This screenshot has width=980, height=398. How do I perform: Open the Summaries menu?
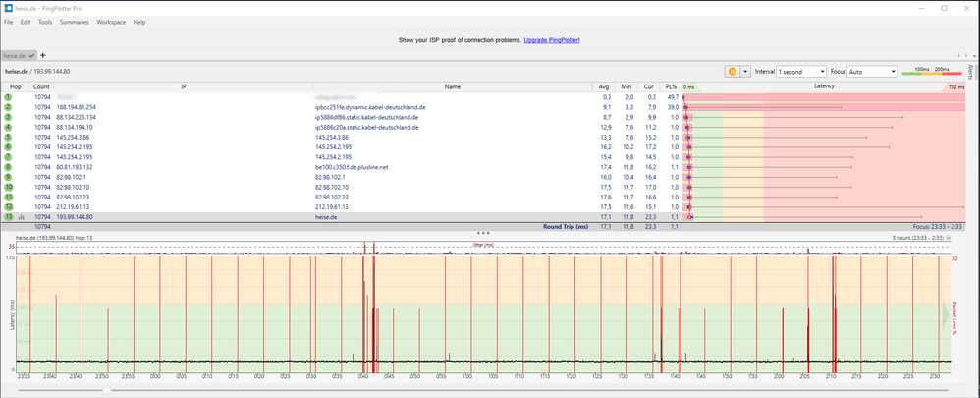tap(73, 22)
